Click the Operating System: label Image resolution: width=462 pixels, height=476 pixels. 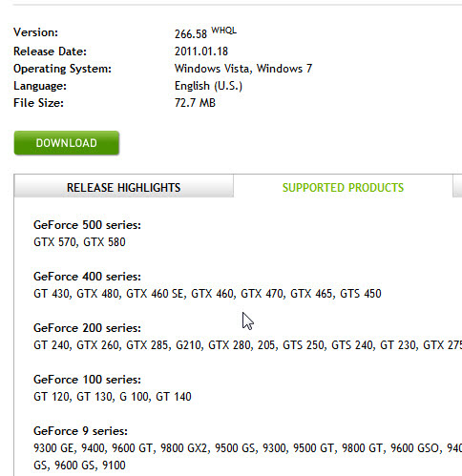(x=62, y=69)
